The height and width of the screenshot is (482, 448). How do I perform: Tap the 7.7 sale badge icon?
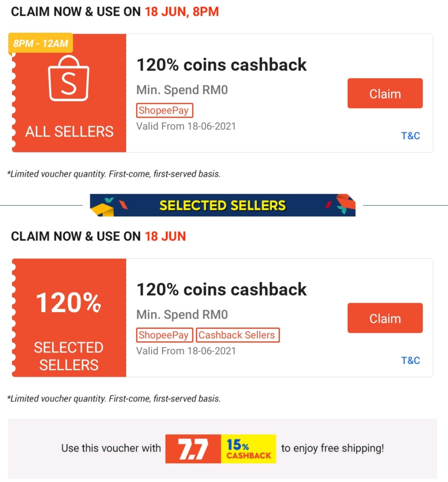click(x=193, y=449)
